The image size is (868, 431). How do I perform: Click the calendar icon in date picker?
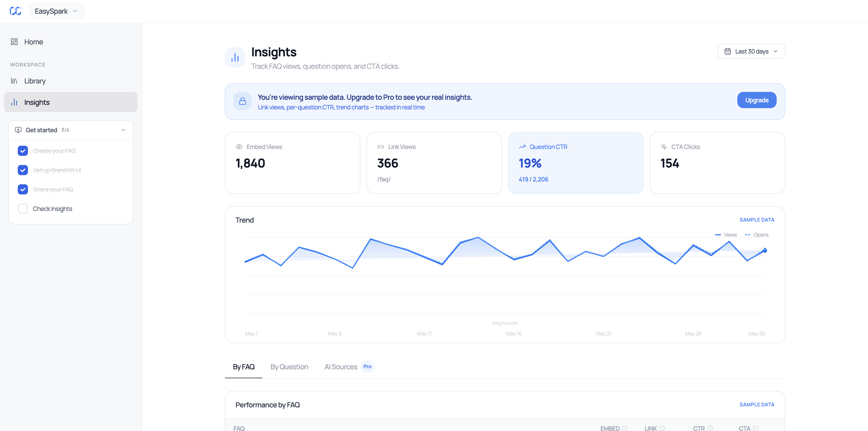pos(727,51)
